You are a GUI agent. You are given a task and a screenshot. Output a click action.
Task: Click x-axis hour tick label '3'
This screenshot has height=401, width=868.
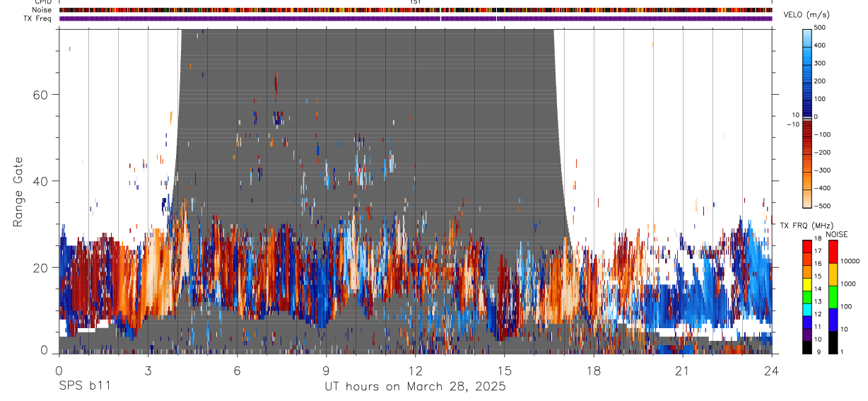148,370
